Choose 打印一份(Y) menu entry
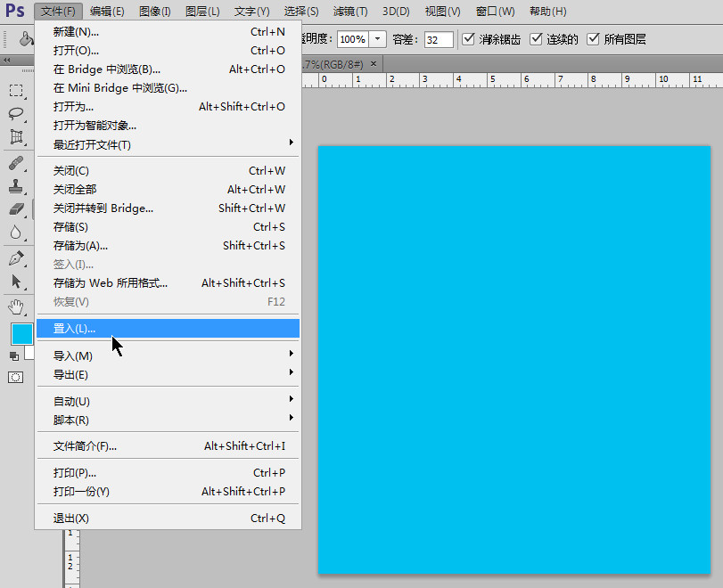The height and width of the screenshot is (588, 723). (168, 492)
